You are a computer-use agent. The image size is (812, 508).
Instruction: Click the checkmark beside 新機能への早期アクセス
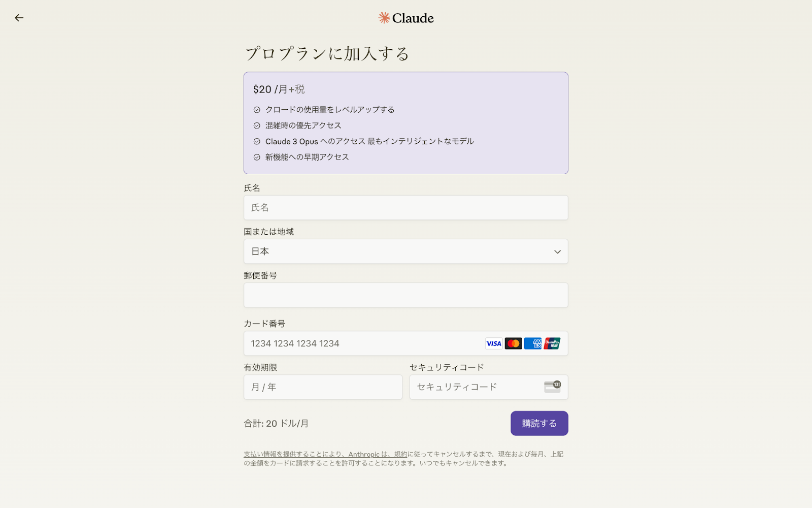coord(257,157)
